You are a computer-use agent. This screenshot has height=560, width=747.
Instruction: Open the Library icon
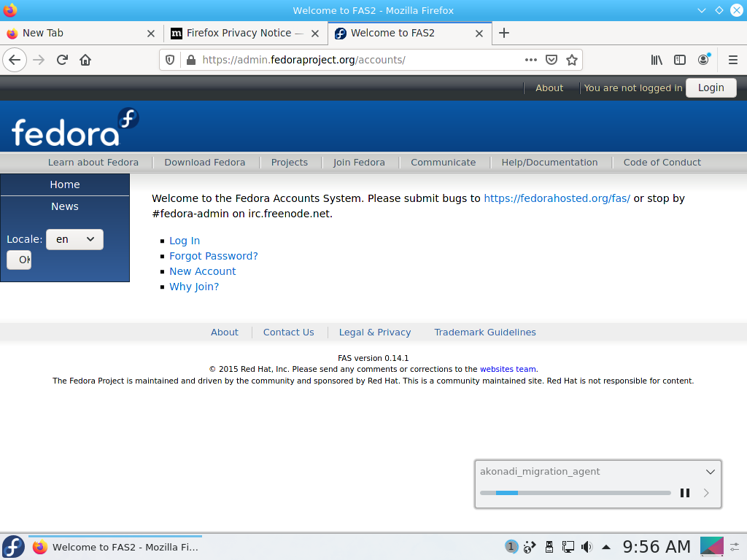pyautogui.click(x=657, y=60)
